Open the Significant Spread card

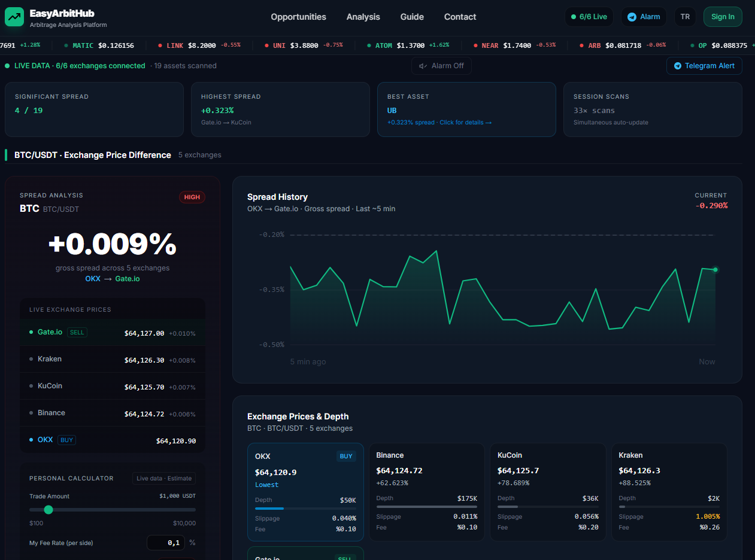(x=94, y=109)
